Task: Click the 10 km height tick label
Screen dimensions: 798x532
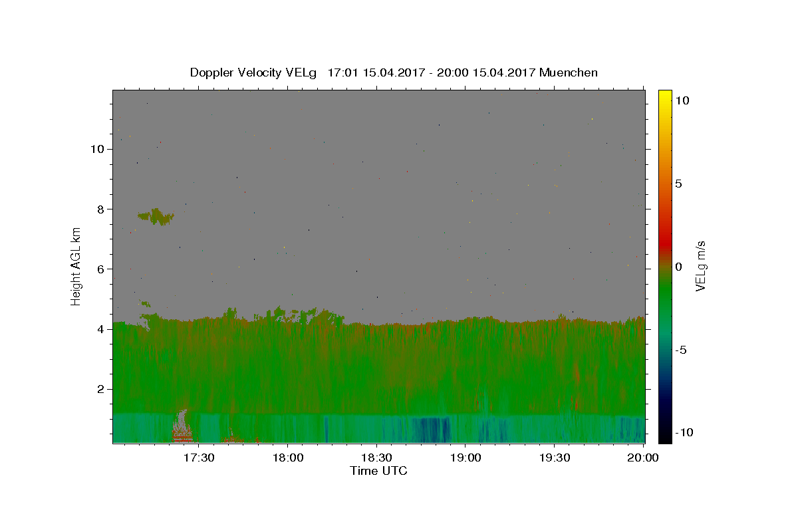Action: coord(97,149)
